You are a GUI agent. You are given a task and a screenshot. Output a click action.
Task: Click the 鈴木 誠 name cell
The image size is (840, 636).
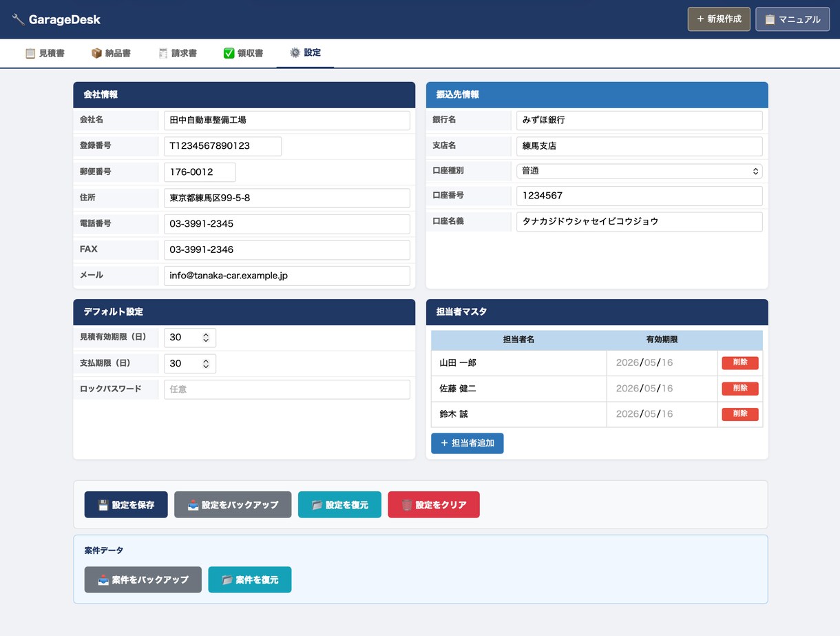(519, 414)
